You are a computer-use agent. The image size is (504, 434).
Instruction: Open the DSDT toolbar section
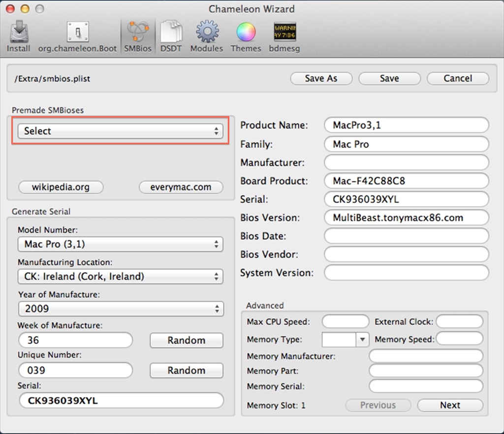click(x=171, y=36)
